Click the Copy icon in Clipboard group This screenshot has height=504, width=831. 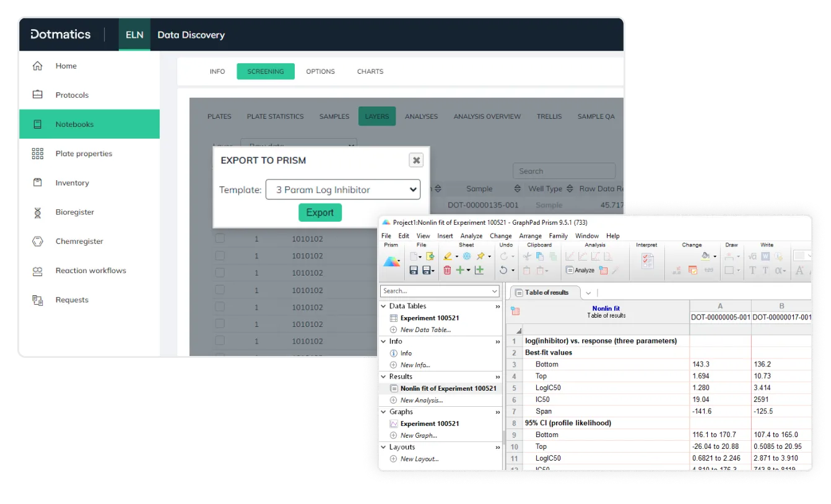point(539,256)
